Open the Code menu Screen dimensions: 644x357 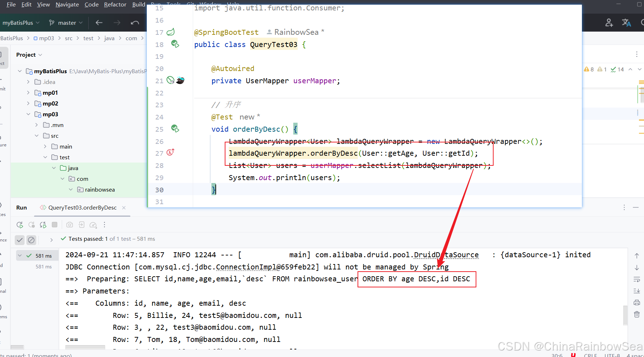tap(92, 4)
